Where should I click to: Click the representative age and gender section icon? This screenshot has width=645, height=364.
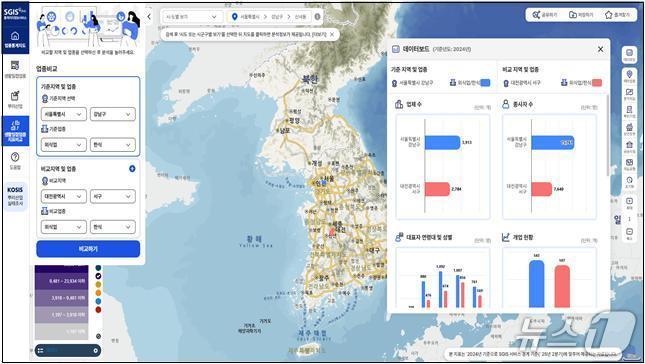[399, 237]
